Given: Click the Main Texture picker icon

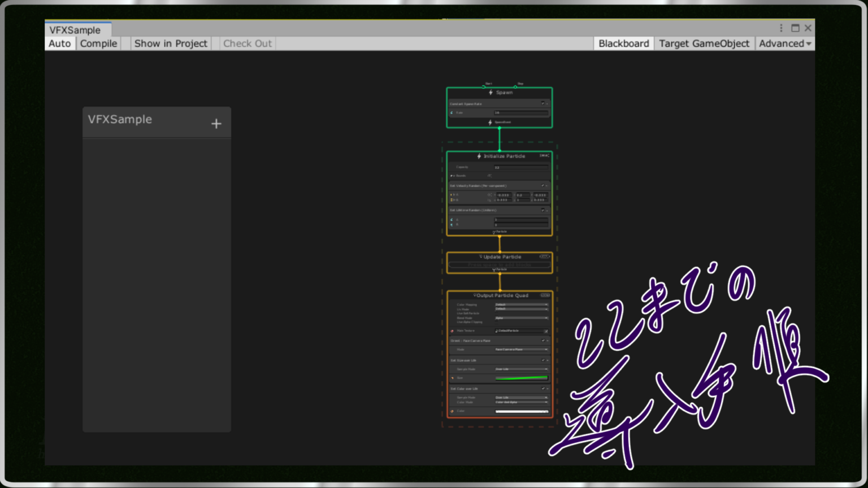Looking at the screenshot, I should 546,331.
